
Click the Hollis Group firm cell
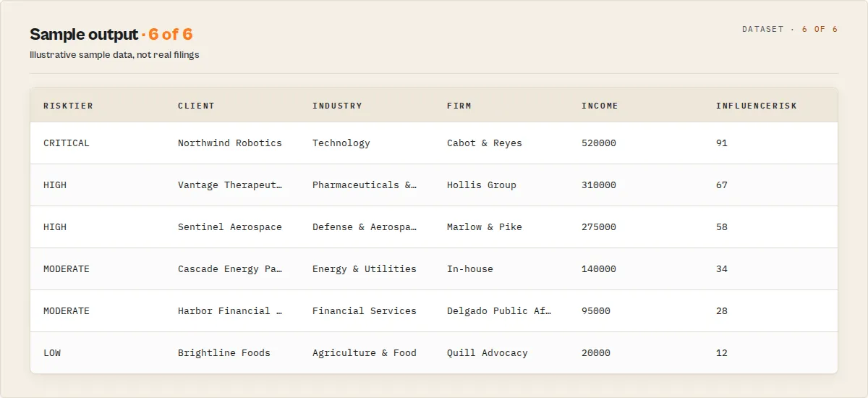point(482,185)
